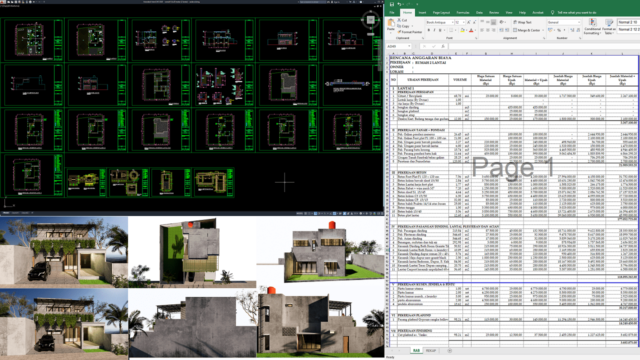Click the Align Right icon
The height and width of the screenshot is (360, 640).
pyautogui.click(x=493, y=31)
